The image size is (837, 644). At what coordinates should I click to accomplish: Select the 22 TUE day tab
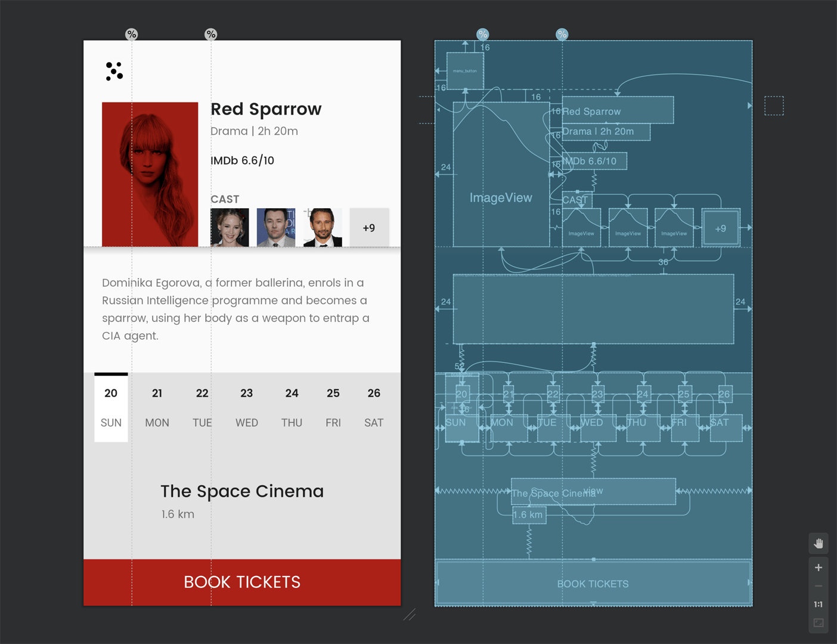click(202, 407)
